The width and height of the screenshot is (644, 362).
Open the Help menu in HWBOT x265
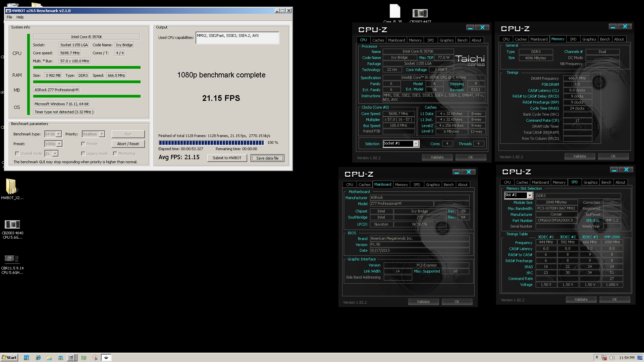point(20,17)
